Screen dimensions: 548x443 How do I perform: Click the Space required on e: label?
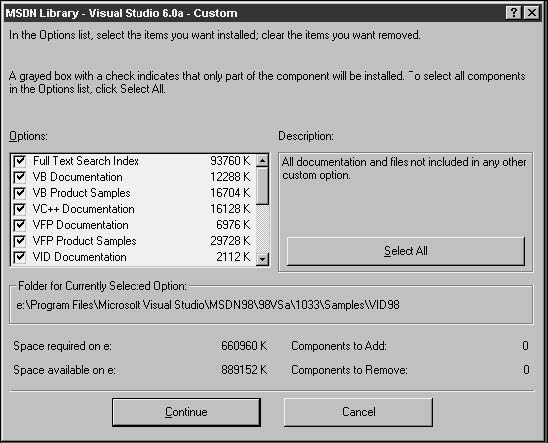(63, 346)
